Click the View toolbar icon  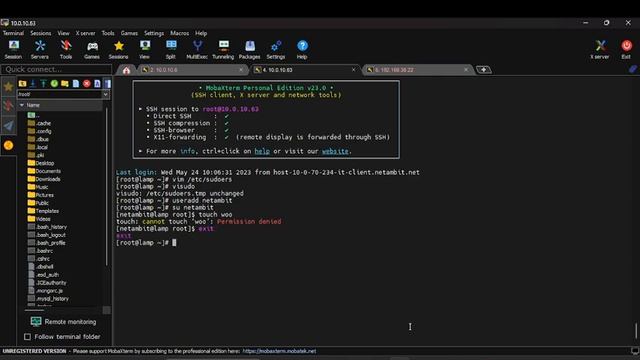tap(144, 49)
